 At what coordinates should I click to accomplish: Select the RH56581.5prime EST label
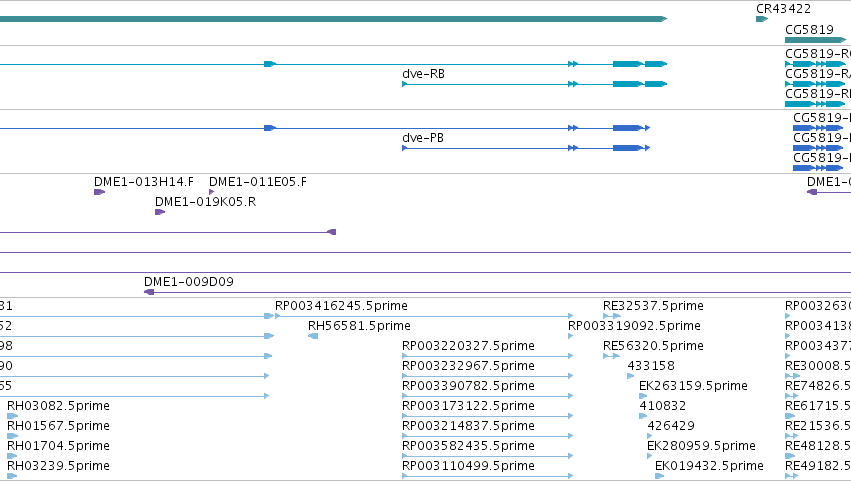click(359, 326)
